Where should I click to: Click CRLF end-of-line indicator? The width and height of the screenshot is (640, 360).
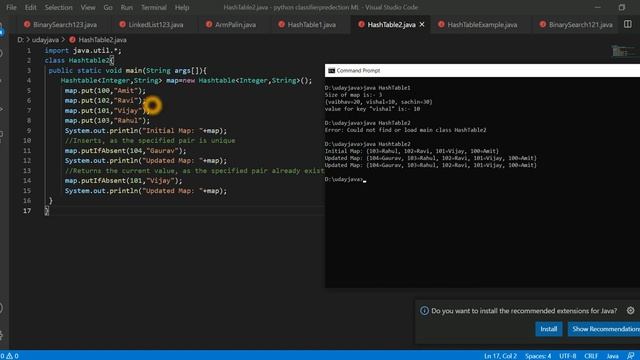[x=591, y=356]
